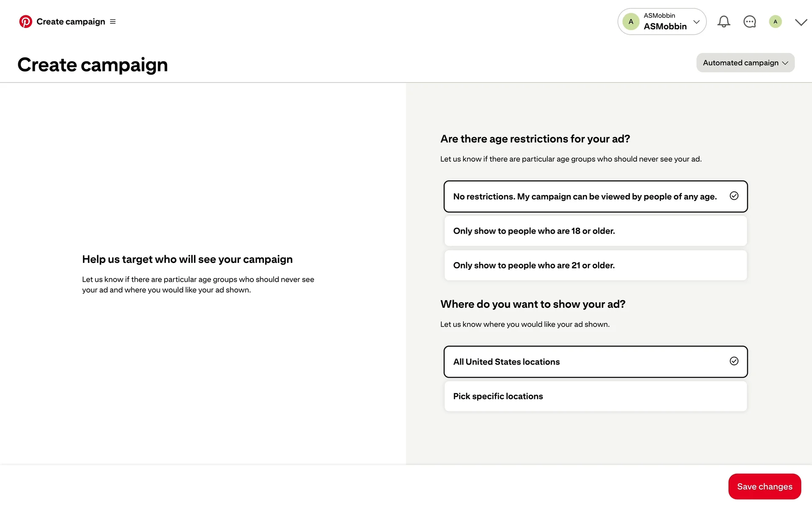Click the ASMobbin account name text

(x=665, y=26)
